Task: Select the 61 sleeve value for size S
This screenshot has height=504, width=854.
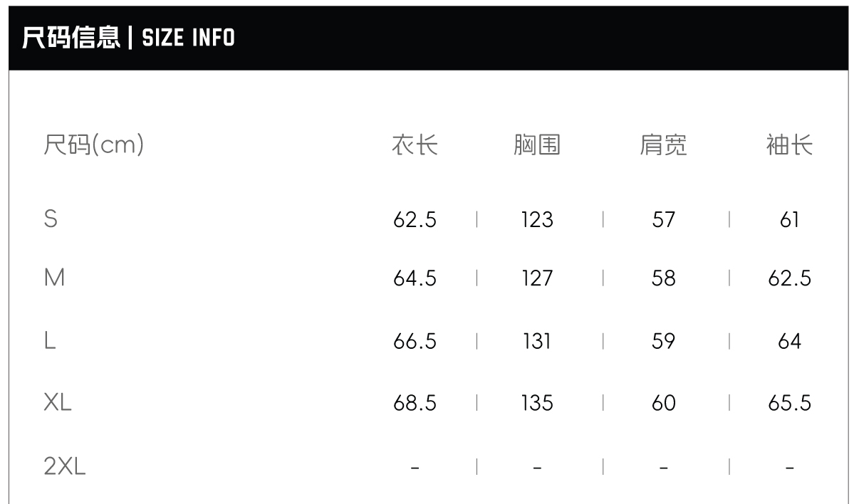Action: point(789,219)
